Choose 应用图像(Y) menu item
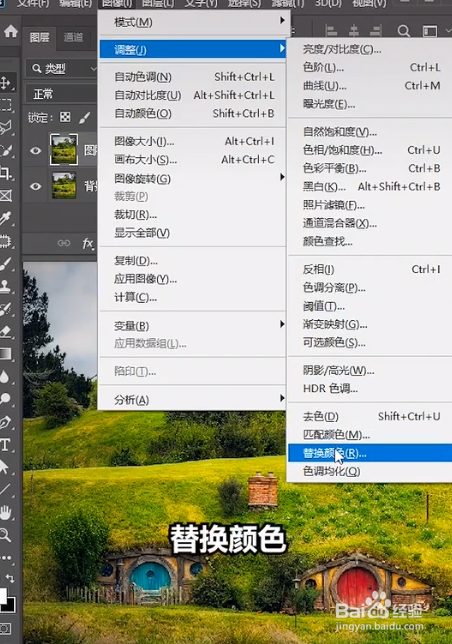 [194, 279]
